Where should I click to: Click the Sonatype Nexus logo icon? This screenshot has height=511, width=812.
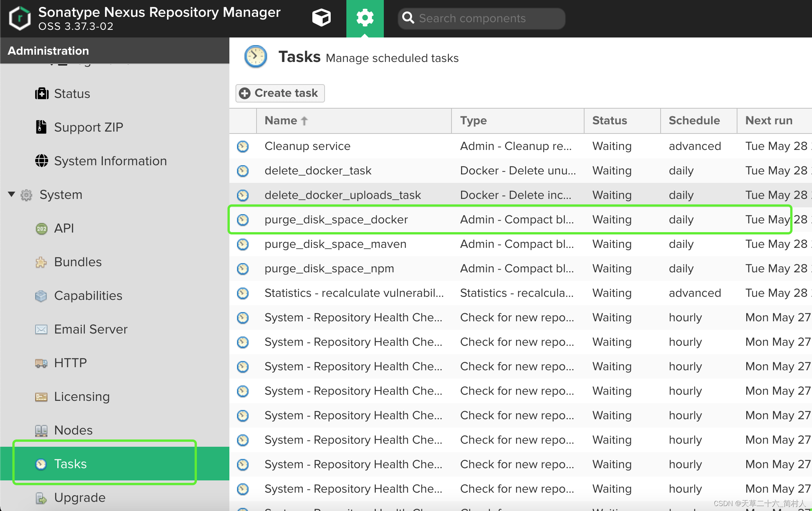[19, 18]
